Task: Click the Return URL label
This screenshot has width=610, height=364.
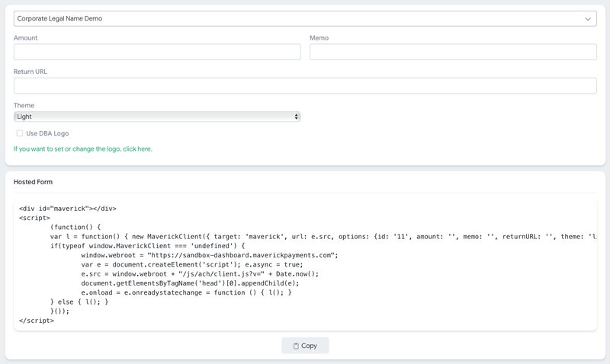Action: 30,72
